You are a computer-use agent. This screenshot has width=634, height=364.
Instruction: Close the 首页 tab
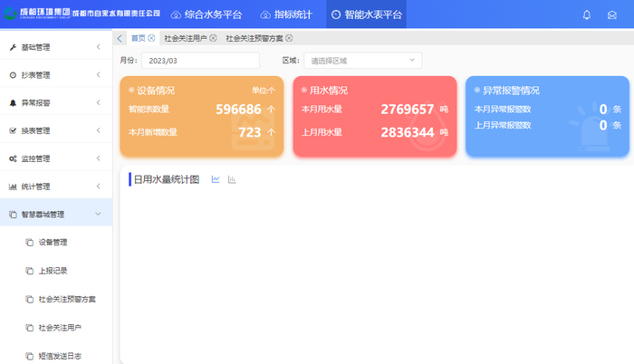151,38
